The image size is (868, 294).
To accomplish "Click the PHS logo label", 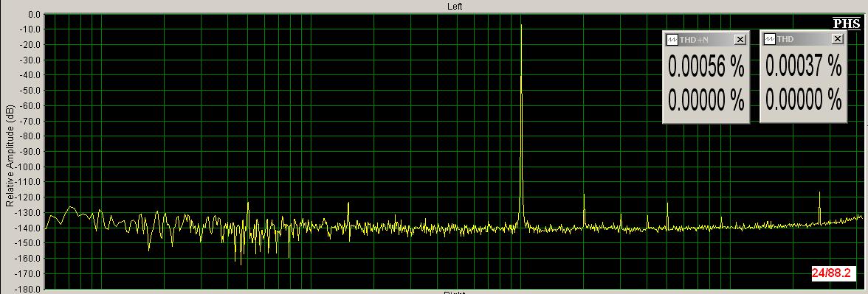I will coord(847,24).
